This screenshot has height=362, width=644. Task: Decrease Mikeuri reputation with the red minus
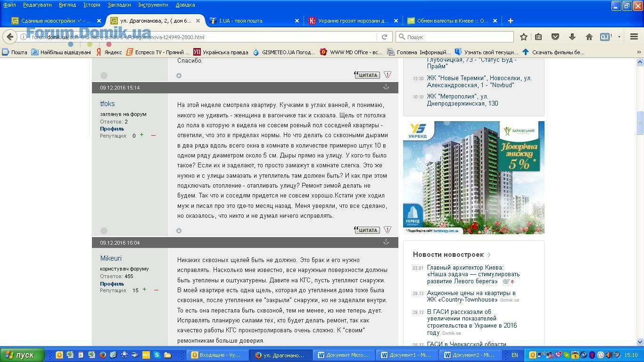point(156,290)
